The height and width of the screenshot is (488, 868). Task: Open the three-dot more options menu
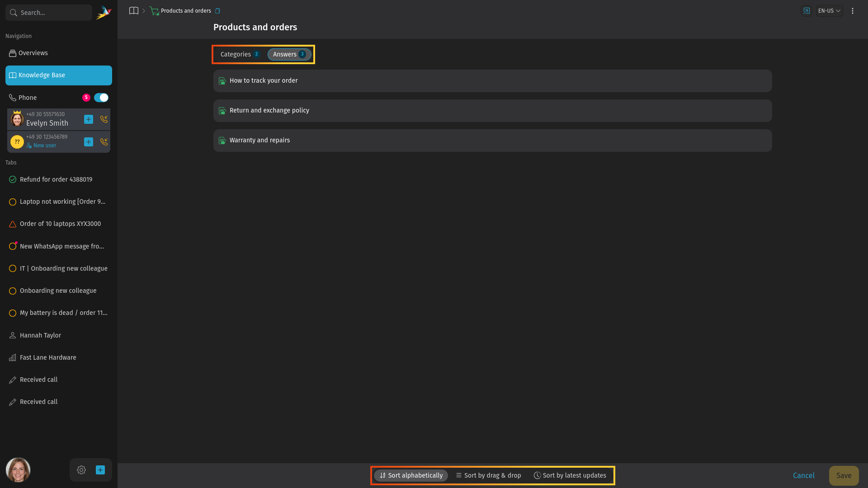(x=853, y=11)
